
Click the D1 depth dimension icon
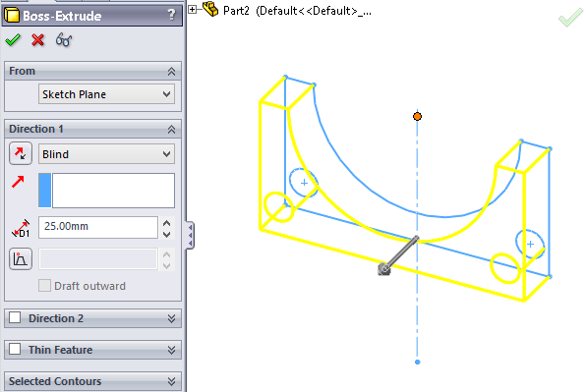point(21,228)
